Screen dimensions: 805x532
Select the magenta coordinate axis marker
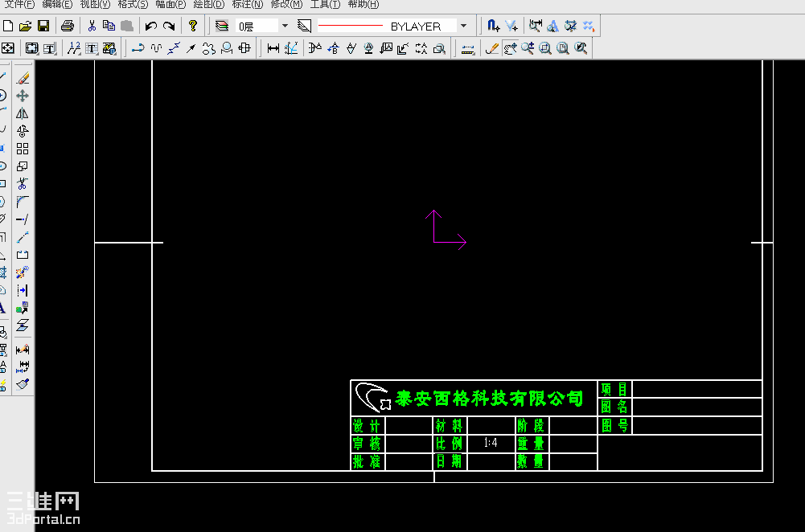pos(446,230)
